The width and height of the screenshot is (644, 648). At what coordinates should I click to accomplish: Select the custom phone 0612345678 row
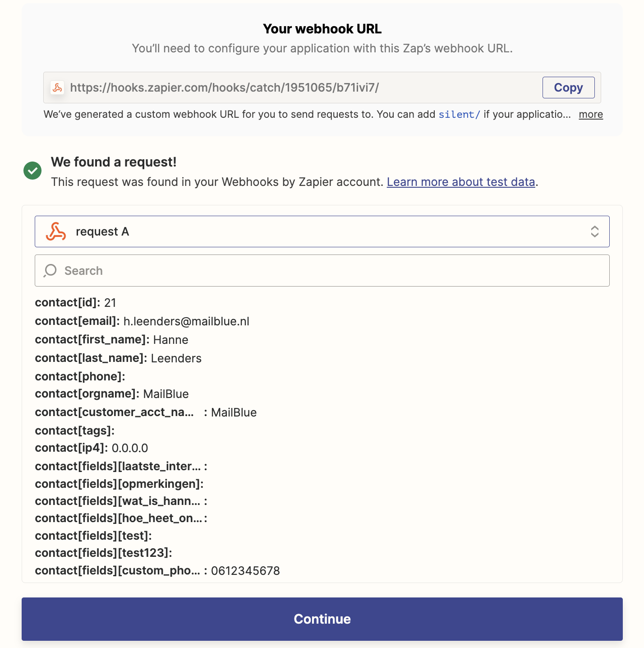(157, 571)
